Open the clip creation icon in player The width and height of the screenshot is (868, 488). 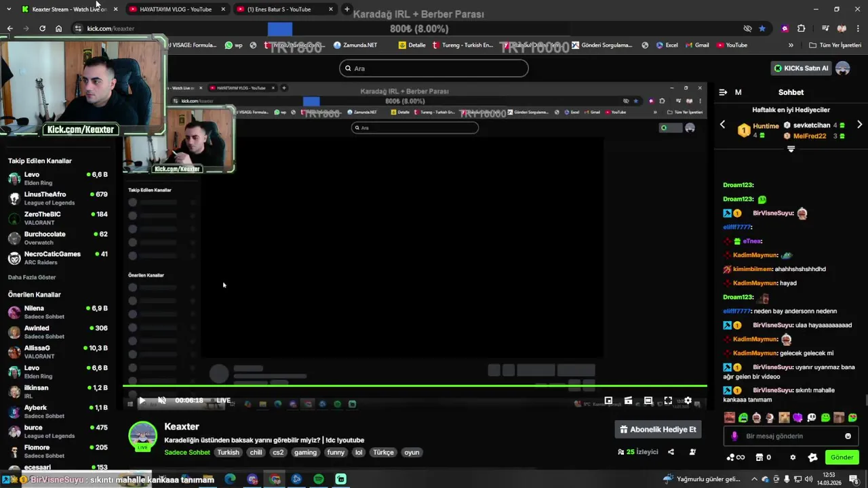(x=628, y=401)
